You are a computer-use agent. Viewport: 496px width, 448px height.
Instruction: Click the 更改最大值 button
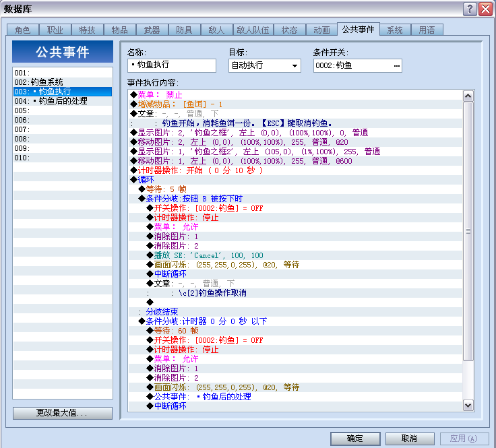pos(63,413)
